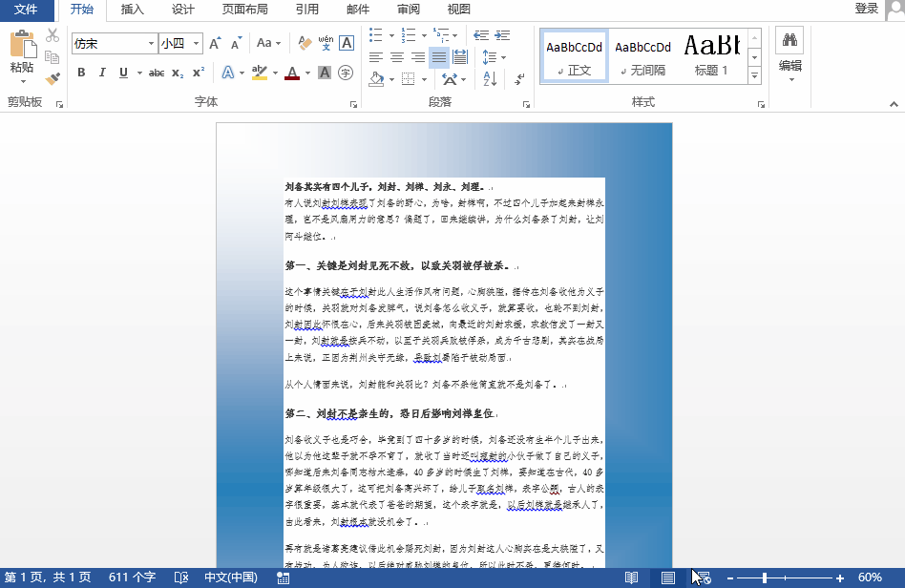The image size is (905, 588).
Task: Apply the 无间隔 style
Action: click(x=642, y=56)
